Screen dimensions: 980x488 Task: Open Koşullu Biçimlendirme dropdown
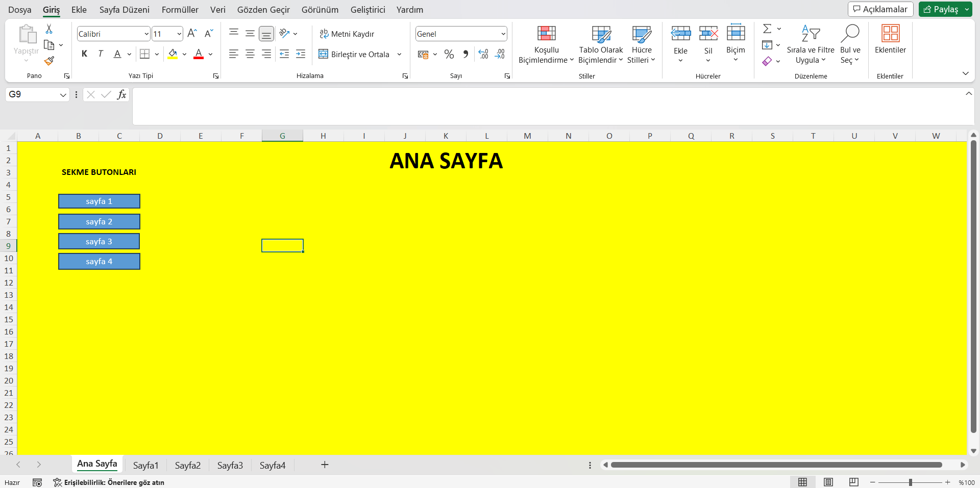546,45
